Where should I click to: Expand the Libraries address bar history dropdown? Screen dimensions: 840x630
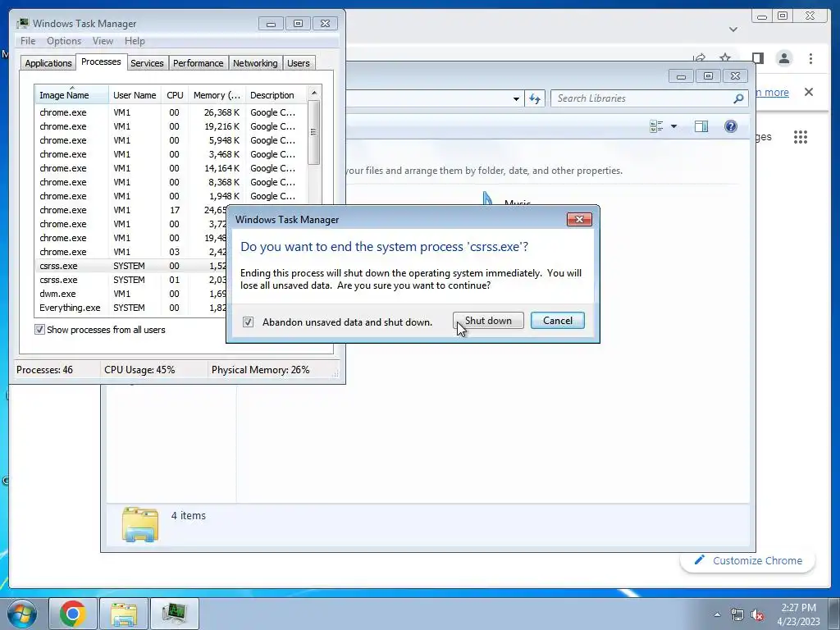[516, 99]
